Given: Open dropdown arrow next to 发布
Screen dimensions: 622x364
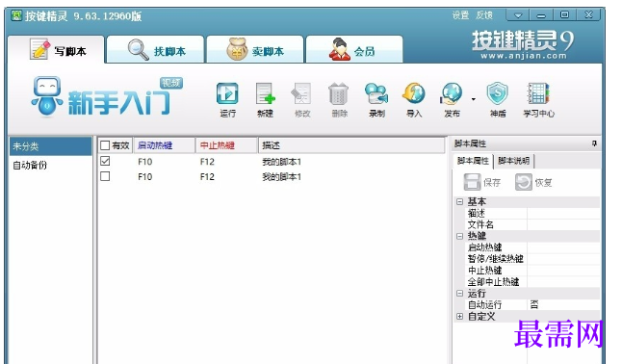Looking at the screenshot, I should point(474,99).
